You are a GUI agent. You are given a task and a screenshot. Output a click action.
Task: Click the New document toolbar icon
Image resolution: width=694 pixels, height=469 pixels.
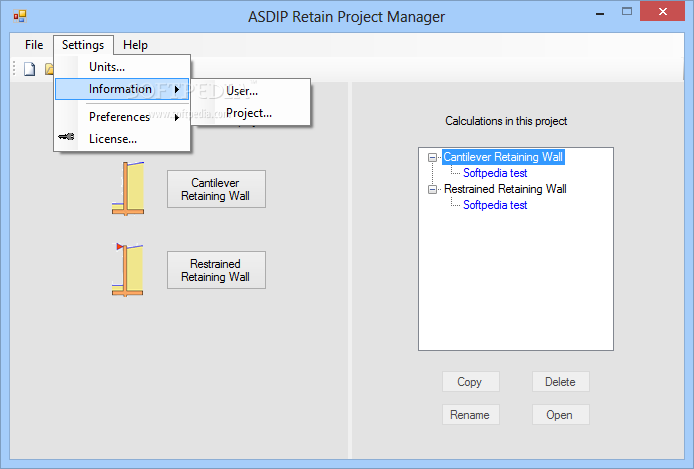click(30, 69)
